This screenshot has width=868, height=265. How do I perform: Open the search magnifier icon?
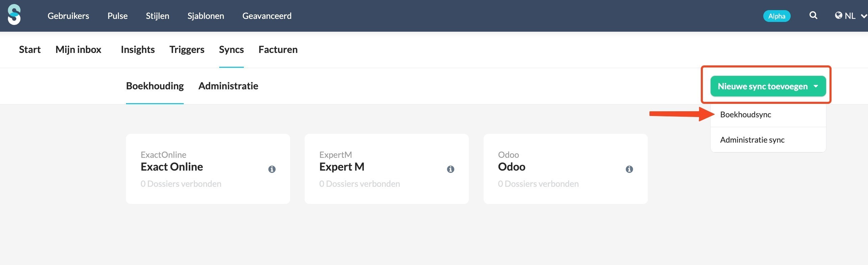[813, 16]
